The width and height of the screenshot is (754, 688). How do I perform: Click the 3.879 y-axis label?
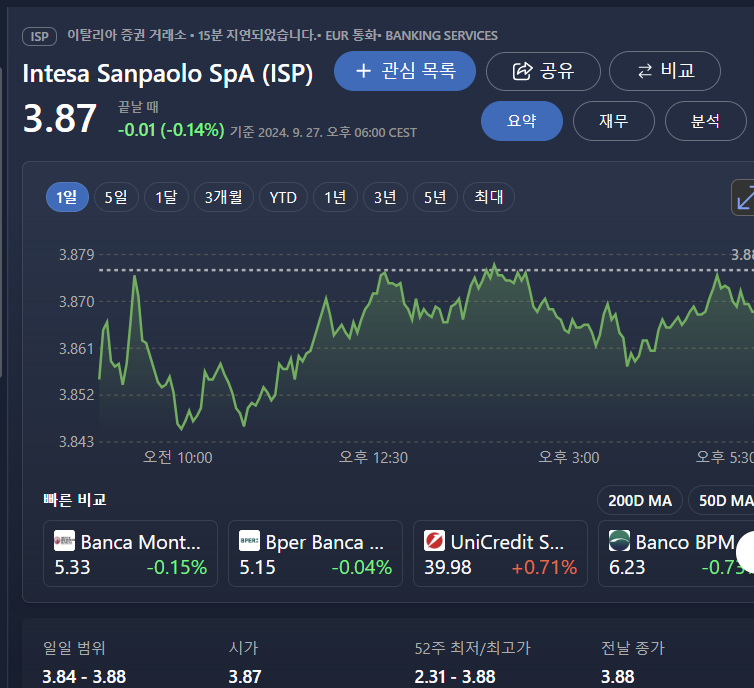tap(76, 254)
